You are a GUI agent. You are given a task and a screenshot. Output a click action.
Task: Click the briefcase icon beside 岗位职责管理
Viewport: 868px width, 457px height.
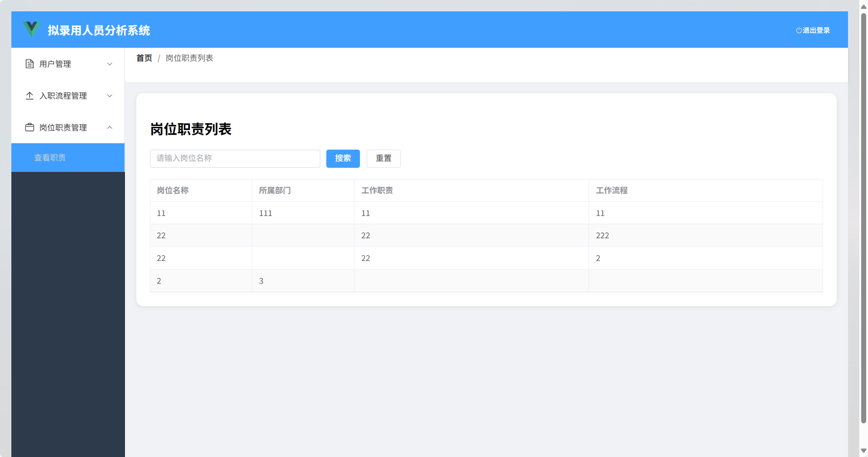tap(29, 127)
